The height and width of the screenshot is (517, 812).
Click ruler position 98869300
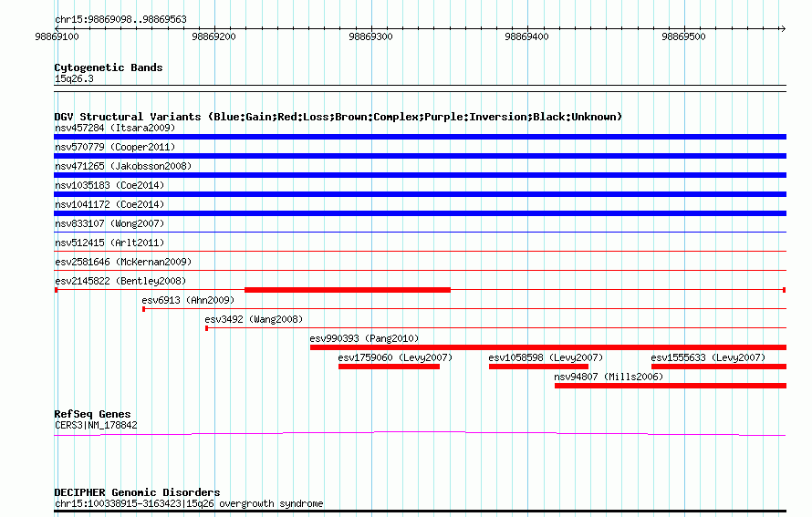click(x=370, y=36)
